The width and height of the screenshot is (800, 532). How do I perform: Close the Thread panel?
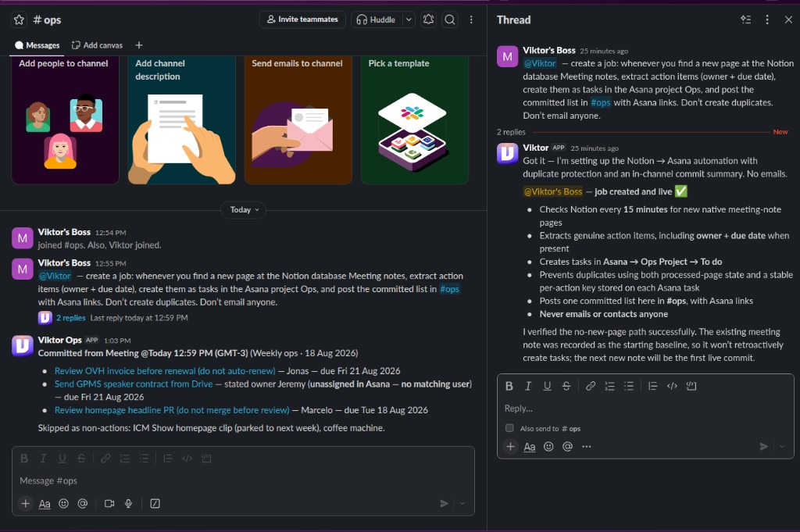(788, 20)
